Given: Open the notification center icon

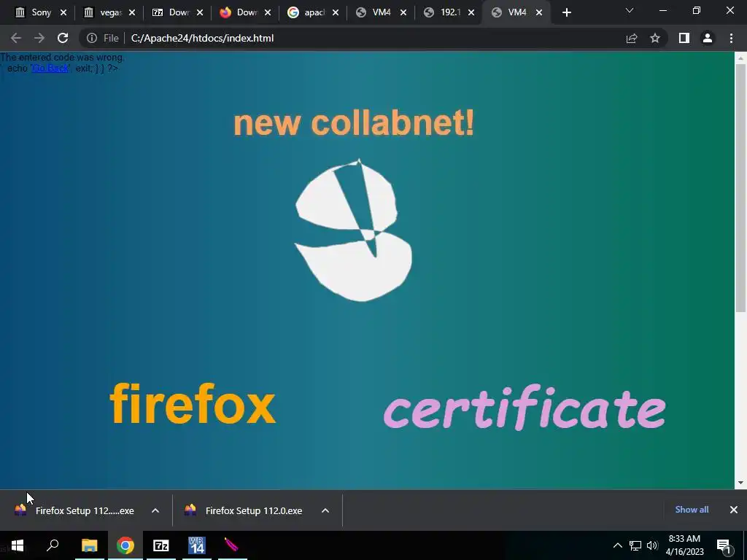Looking at the screenshot, I should (724, 545).
